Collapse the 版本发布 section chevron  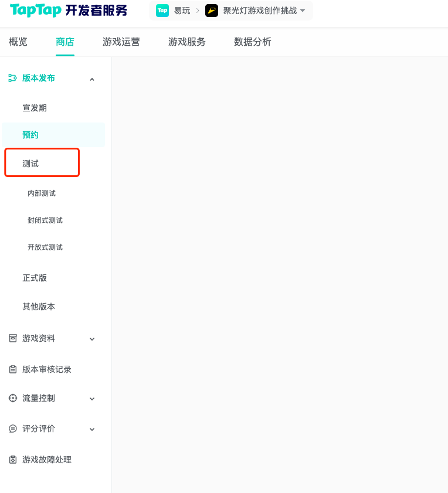pyautogui.click(x=92, y=79)
